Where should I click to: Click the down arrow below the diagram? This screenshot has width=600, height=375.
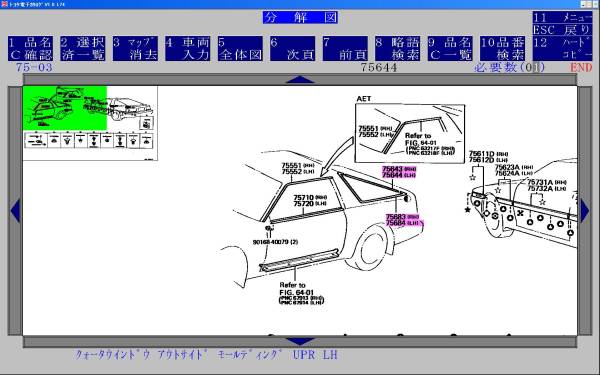[300, 341]
